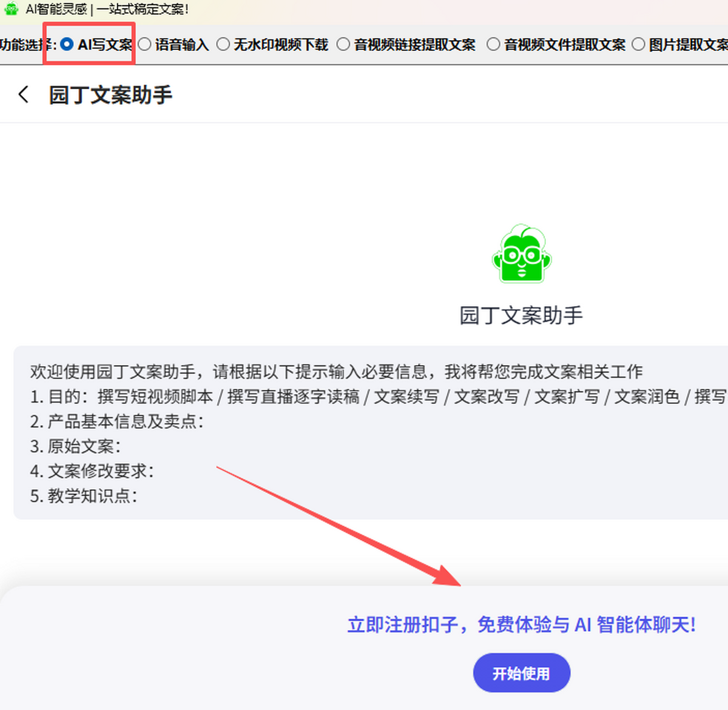Image resolution: width=728 pixels, height=710 pixels.
Task: Click the green robot avatar of 园丁文案助手
Action: [x=521, y=254]
